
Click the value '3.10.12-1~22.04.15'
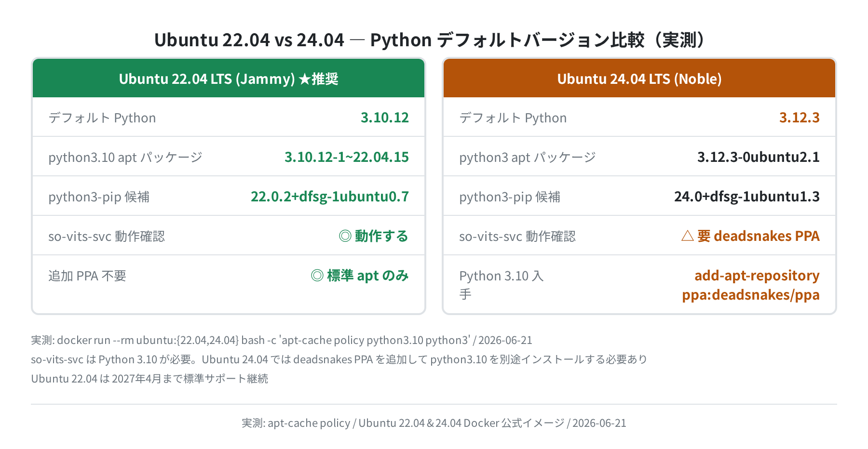tap(347, 157)
